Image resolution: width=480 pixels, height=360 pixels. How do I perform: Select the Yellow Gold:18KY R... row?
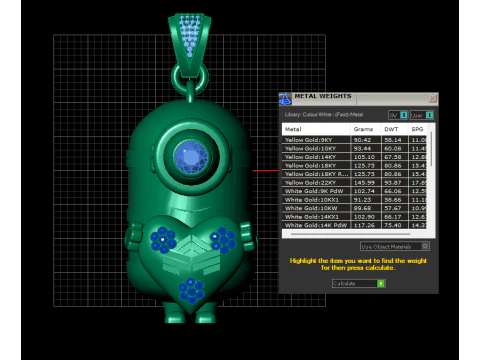point(354,174)
